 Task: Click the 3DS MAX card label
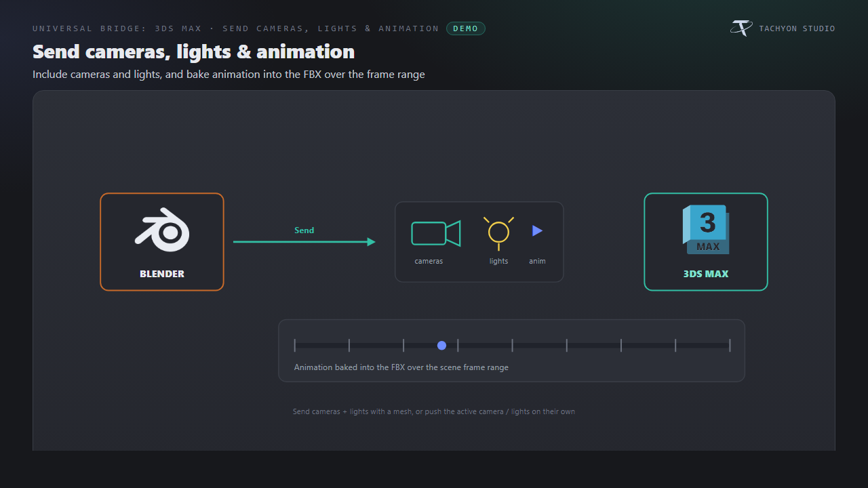(706, 274)
